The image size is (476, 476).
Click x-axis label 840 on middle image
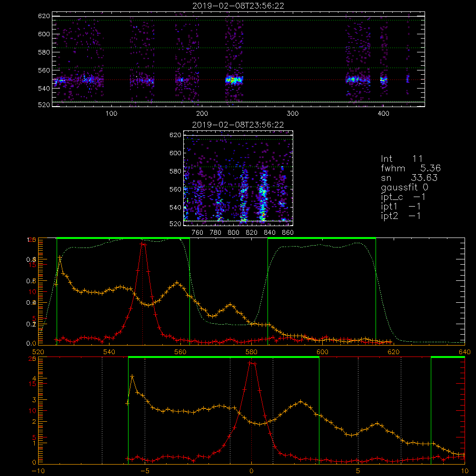tap(269, 233)
